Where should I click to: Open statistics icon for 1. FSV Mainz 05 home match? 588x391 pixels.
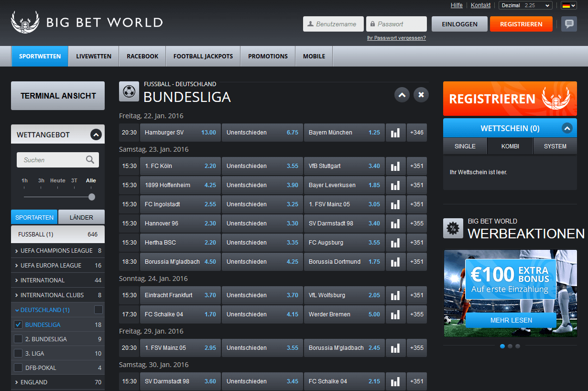tap(395, 348)
